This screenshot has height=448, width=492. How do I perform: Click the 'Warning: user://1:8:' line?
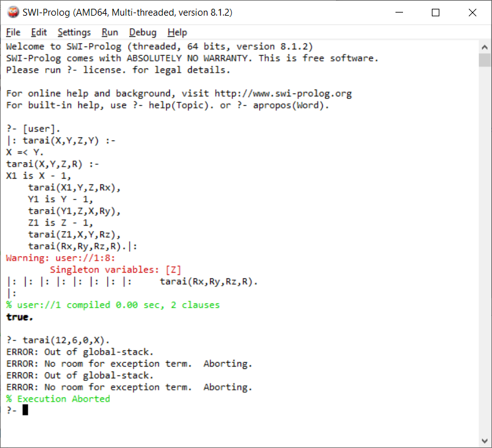[x=61, y=258]
